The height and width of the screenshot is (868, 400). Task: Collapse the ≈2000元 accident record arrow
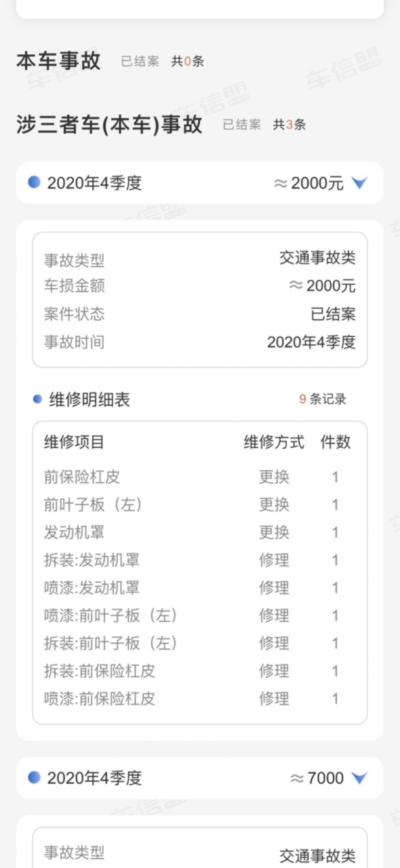(359, 183)
